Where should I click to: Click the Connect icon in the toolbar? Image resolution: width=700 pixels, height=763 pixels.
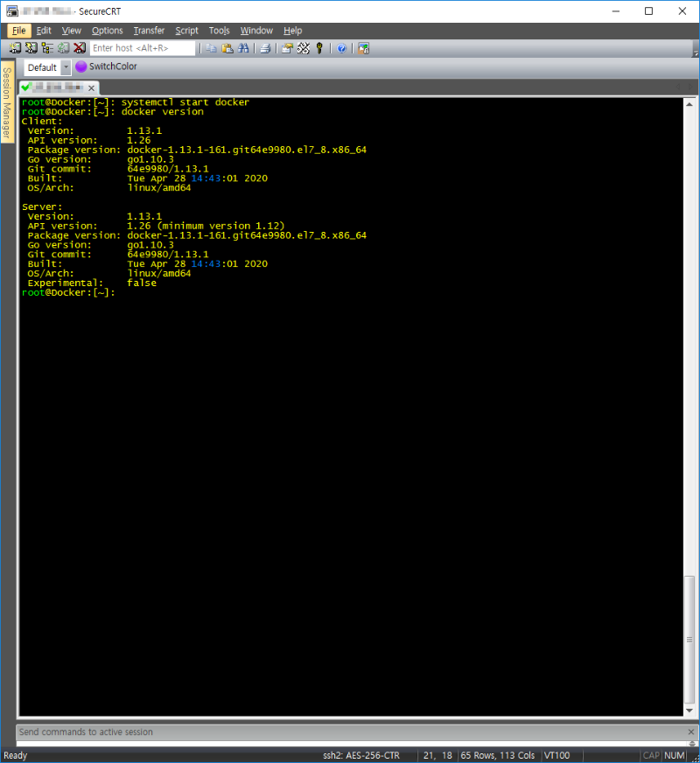point(15,48)
